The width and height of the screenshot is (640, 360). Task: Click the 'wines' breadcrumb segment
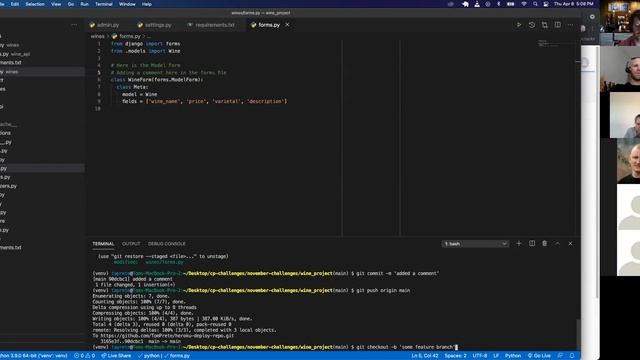(98, 36)
